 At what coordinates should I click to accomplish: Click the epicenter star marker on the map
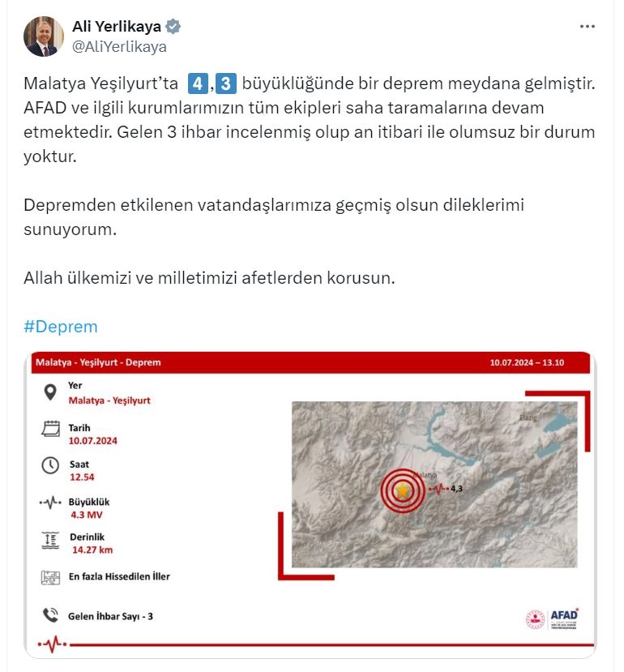pyautogui.click(x=403, y=490)
